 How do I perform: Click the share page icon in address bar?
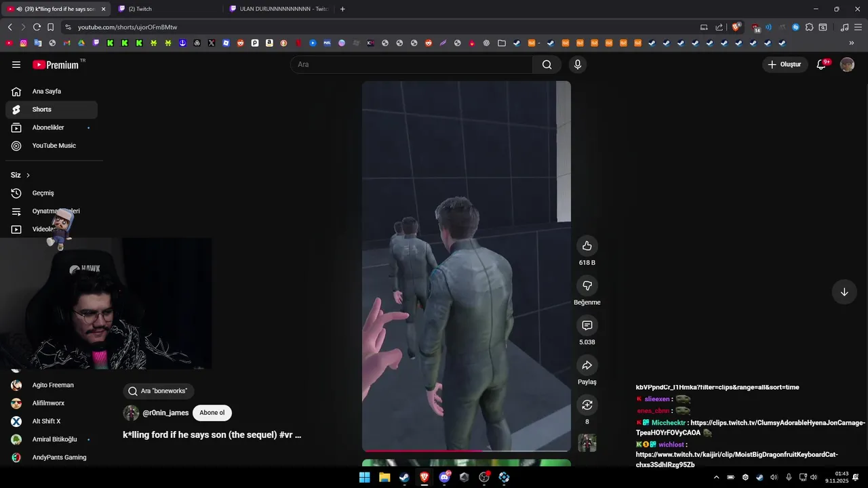(x=719, y=27)
